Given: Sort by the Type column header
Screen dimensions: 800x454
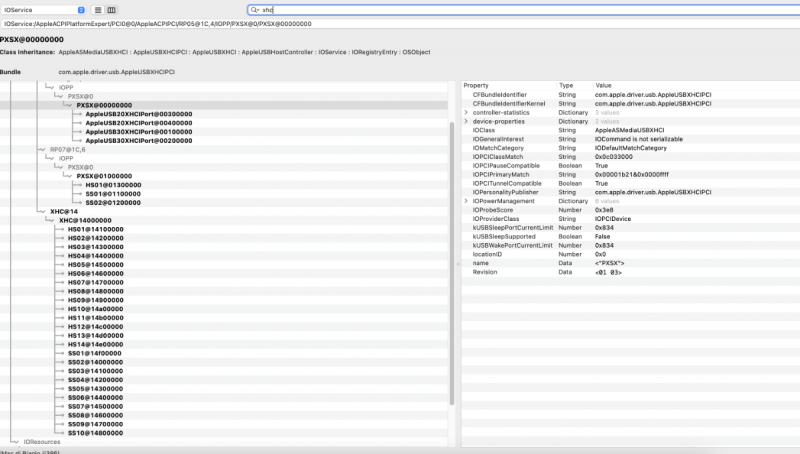Looking at the screenshot, I should 566,86.
